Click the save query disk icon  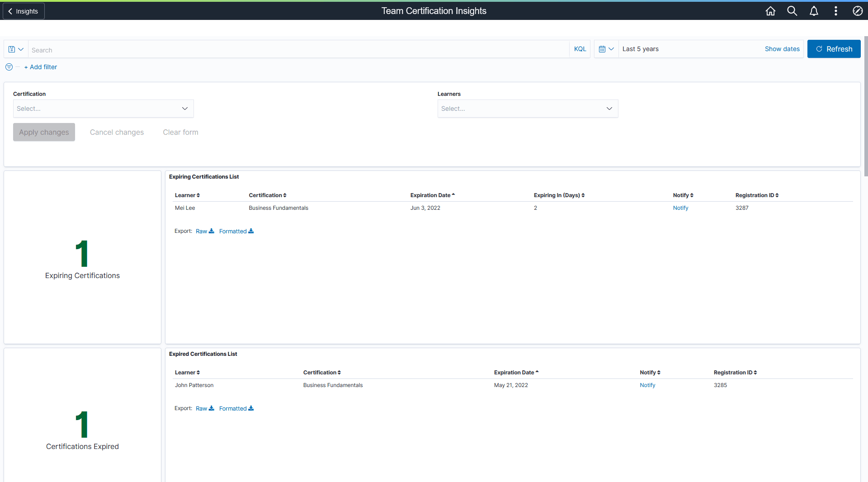click(12, 49)
